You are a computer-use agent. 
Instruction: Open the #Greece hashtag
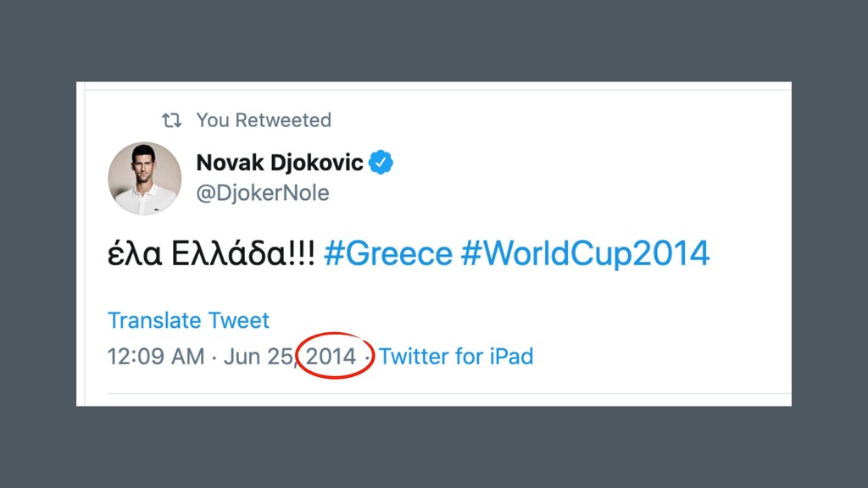tap(387, 252)
